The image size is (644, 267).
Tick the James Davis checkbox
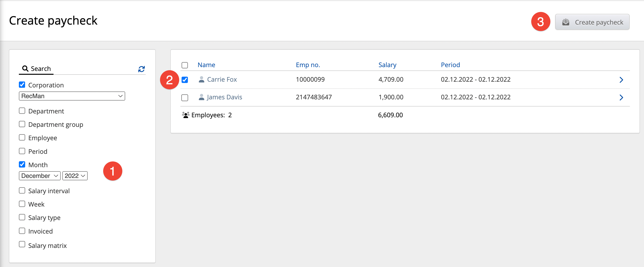pos(185,97)
